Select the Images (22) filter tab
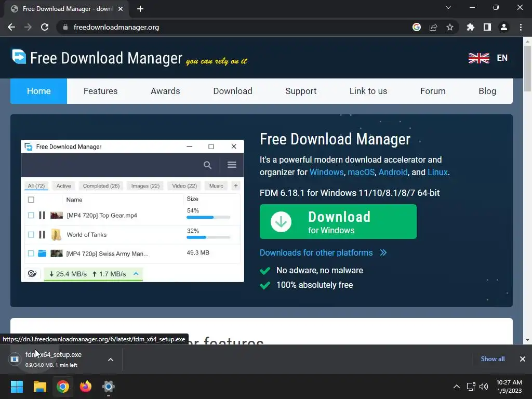The height and width of the screenshot is (399, 532). (145, 186)
